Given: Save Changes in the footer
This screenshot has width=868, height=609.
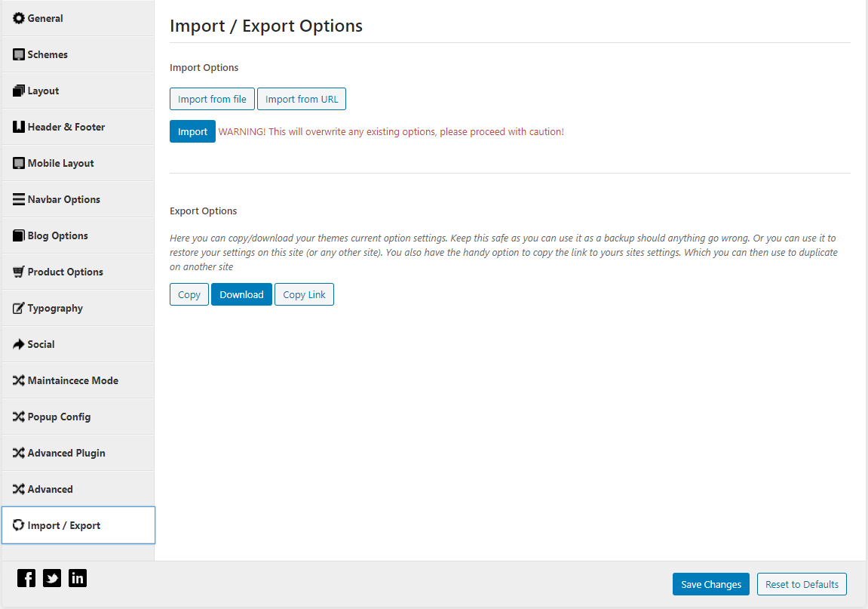Looking at the screenshot, I should pyautogui.click(x=711, y=584).
